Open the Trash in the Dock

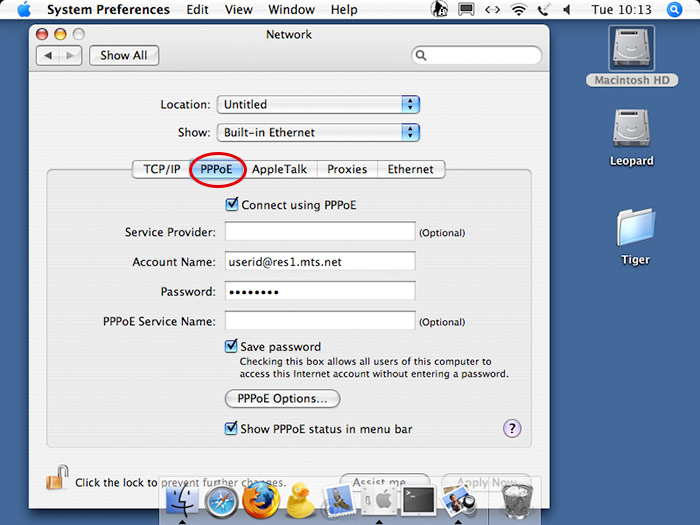[x=517, y=501]
